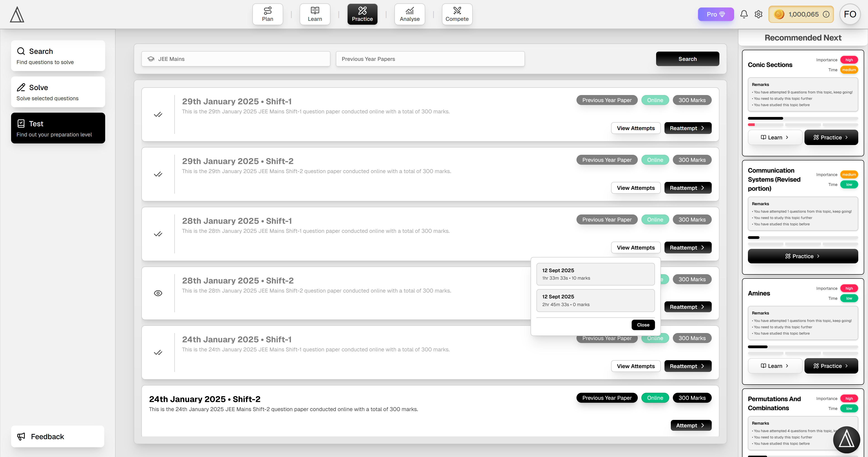868x457 pixels.
Task: Close the attempts popup
Action: pyautogui.click(x=643, y=325)
